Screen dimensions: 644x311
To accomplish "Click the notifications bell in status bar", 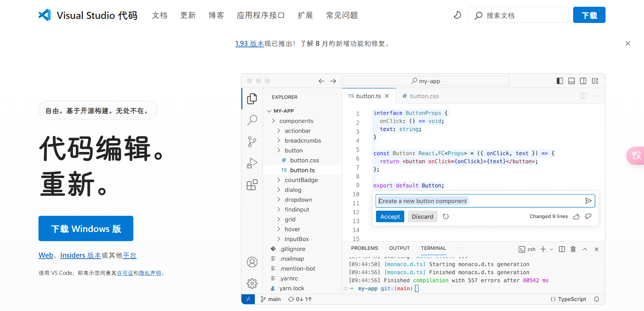I will (x=597, y=299).
